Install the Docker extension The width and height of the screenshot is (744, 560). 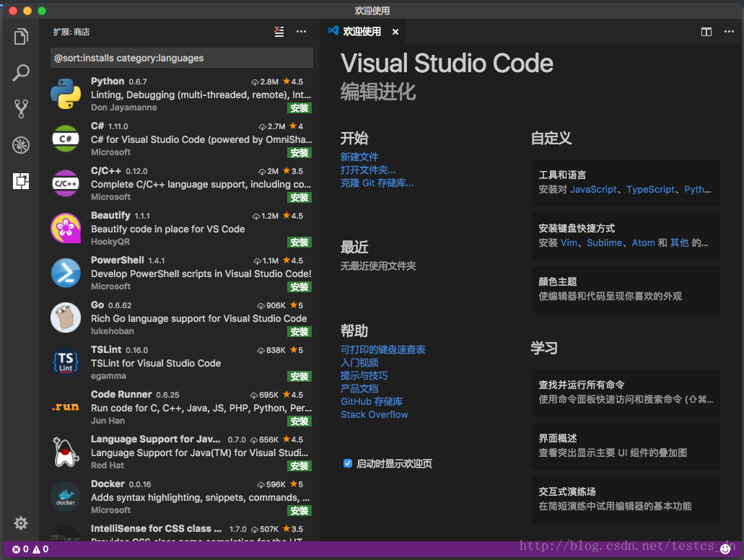tap(299, 511)
